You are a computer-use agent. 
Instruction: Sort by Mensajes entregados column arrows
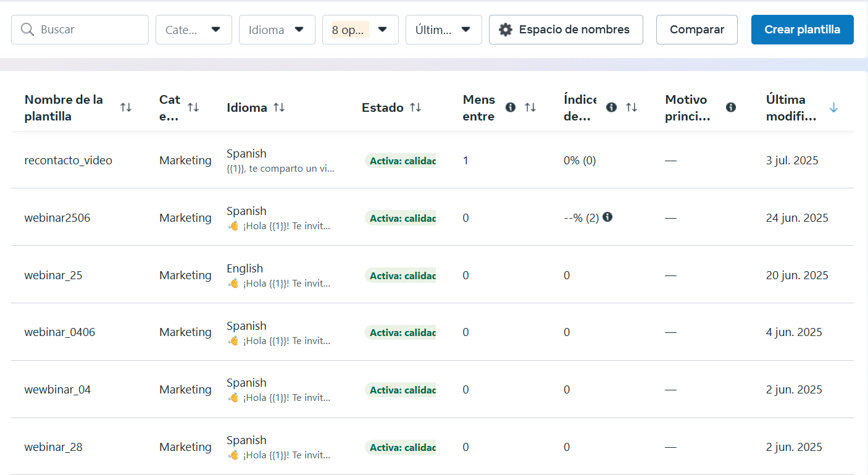(x=530, y=107)
